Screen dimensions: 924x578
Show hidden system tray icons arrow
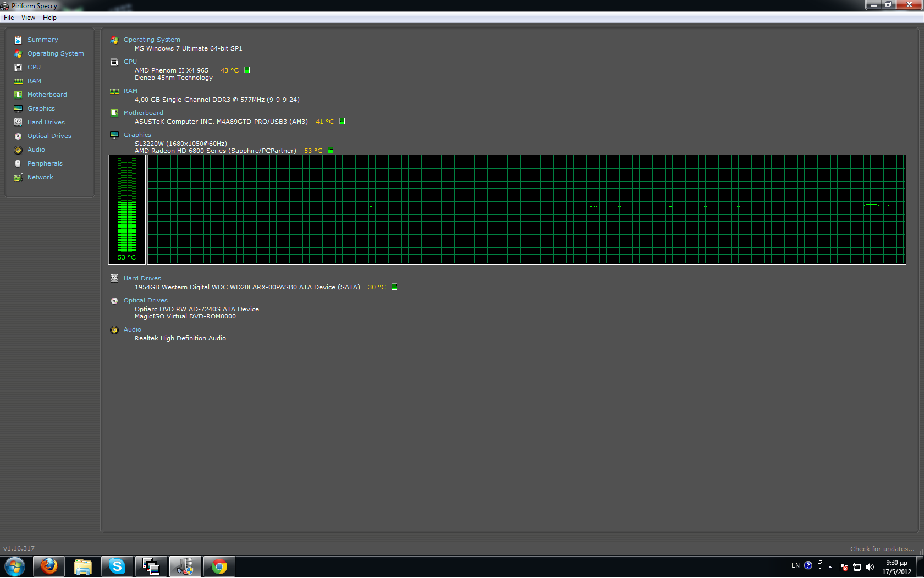pyautogui.click(x=830, y=567)
